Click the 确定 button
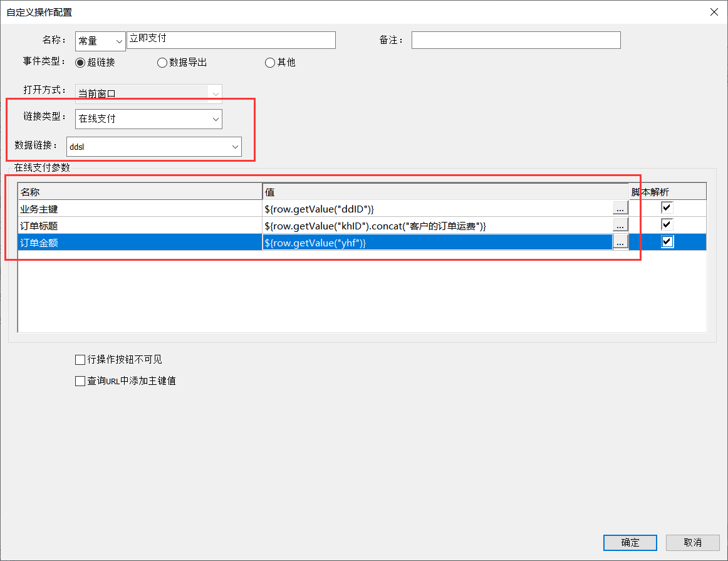 (630, 542)
